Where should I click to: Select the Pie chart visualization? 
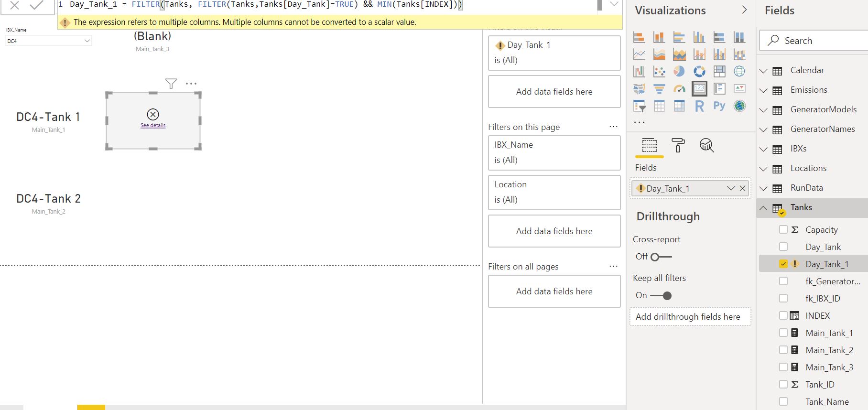point(679,72)
